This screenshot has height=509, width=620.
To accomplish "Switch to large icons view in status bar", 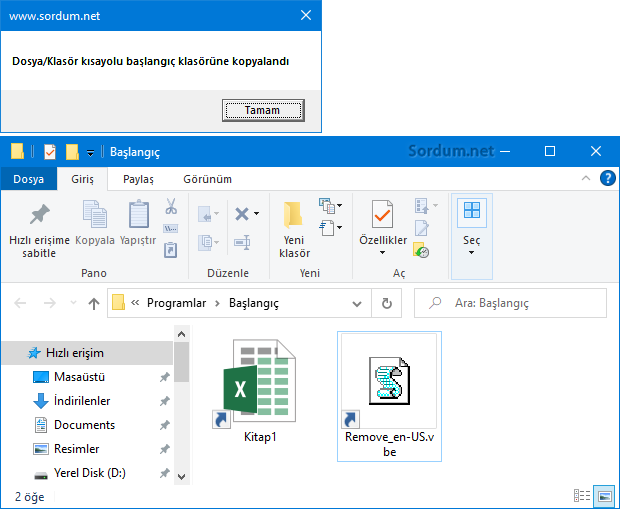I will click(605, 496).
